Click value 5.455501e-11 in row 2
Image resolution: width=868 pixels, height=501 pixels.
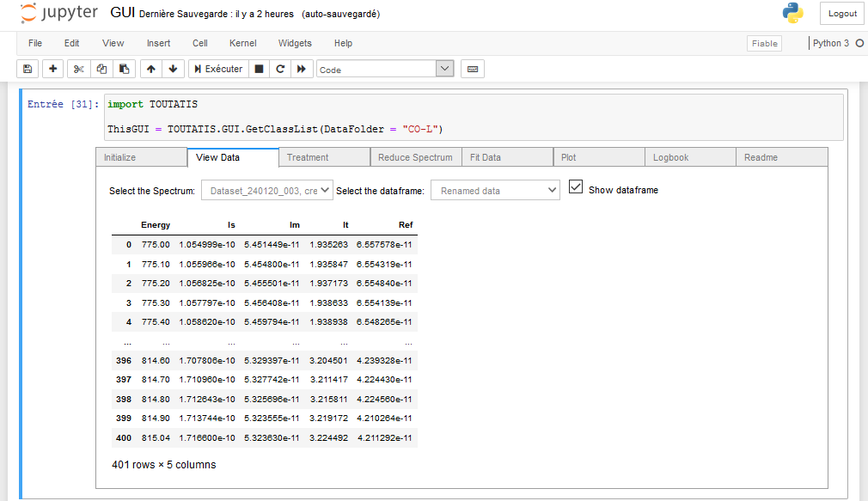click(x=272, y=284)
